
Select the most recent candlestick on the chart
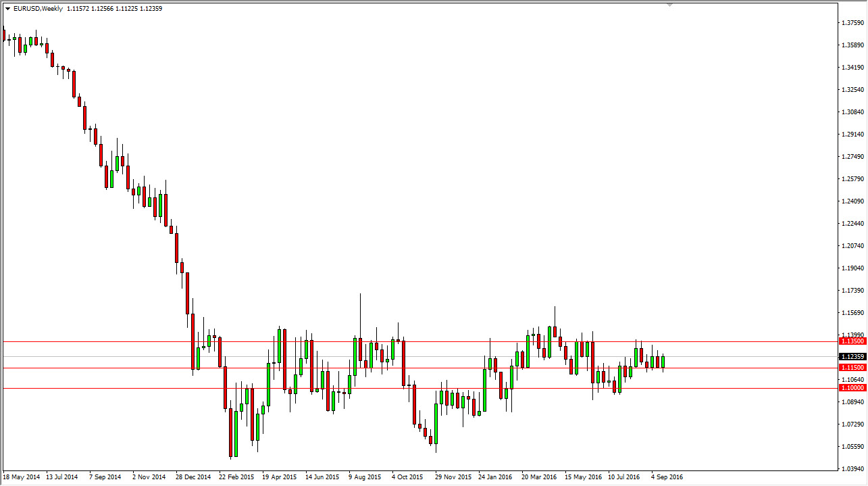pos(662,360)
